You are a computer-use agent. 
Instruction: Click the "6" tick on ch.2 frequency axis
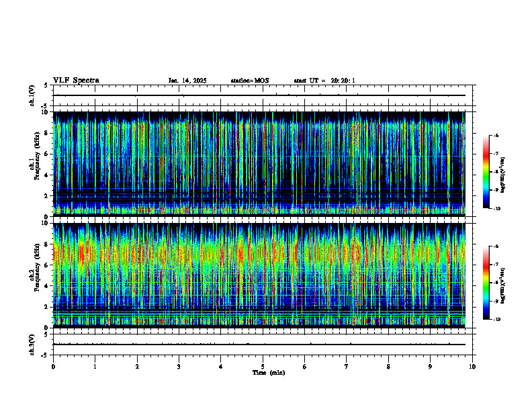click(47, 265)
